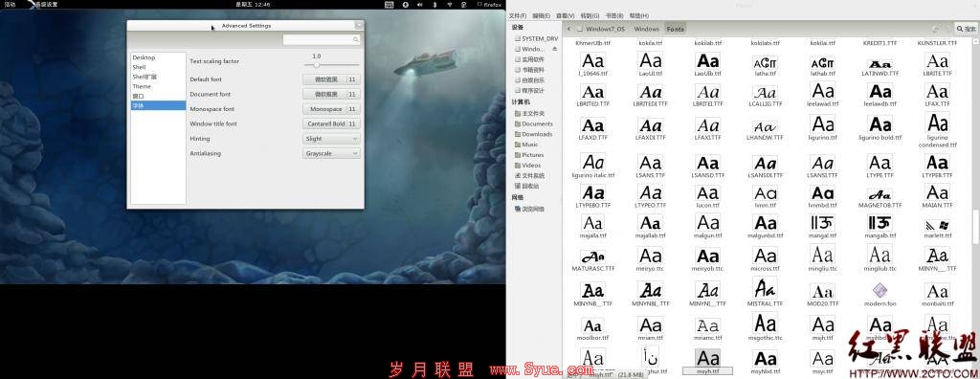This screenshot has height=379, width=980.
Task: Open the 编辑(E) menu in file manager
Action: tap(542, 15)
